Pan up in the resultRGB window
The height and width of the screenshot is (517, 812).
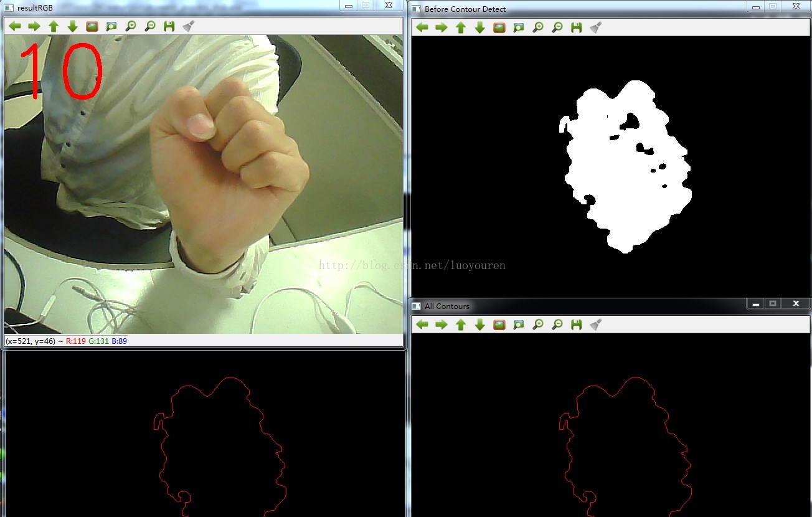coord(54,26)
